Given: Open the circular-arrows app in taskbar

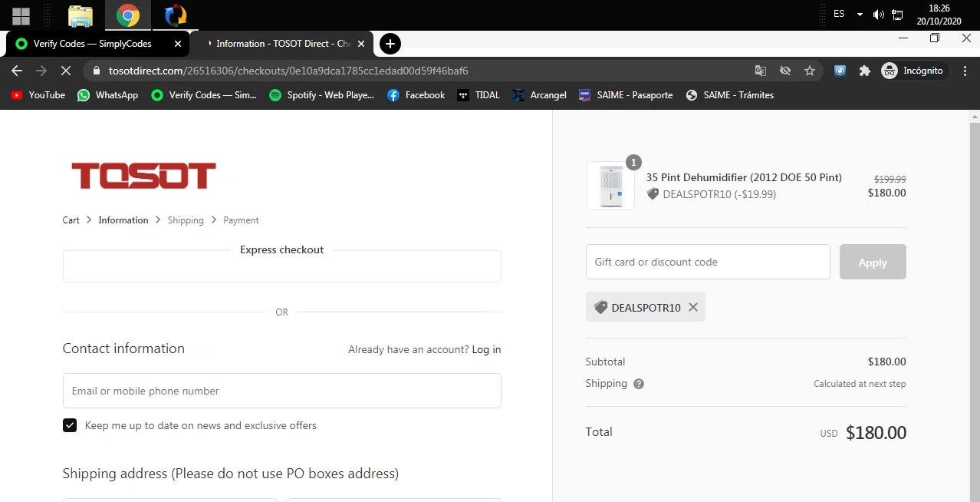Looking at the screenshot, I should click(176, 15).
